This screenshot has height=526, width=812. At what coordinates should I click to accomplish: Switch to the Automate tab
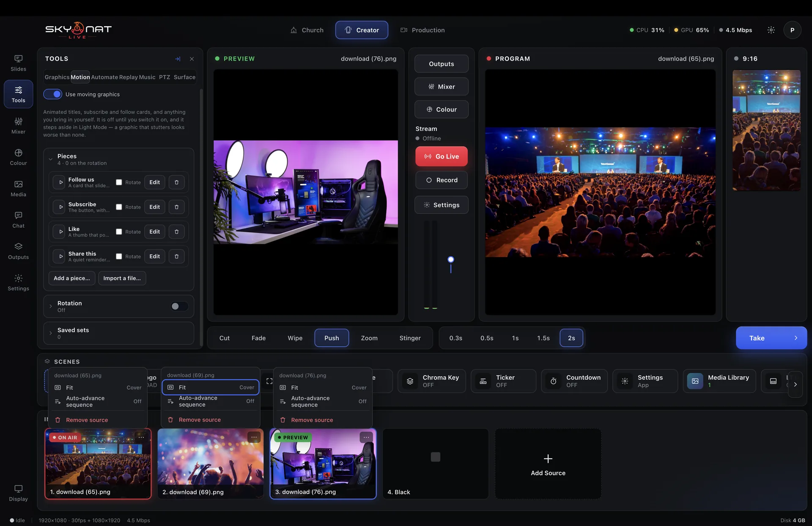pyautogui.click(x=104, y=77)
